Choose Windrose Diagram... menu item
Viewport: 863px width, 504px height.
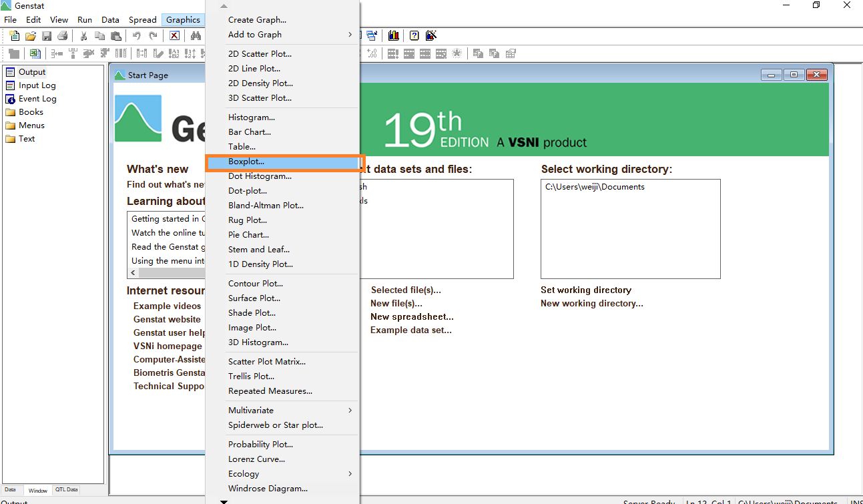pyautogui.click(x=282, y=489)
